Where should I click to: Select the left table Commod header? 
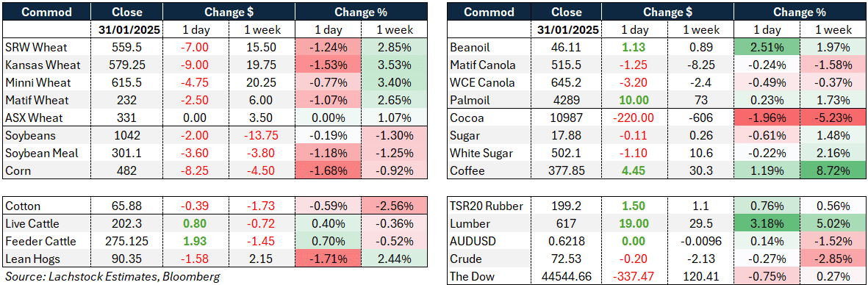[x=47, y=12]
